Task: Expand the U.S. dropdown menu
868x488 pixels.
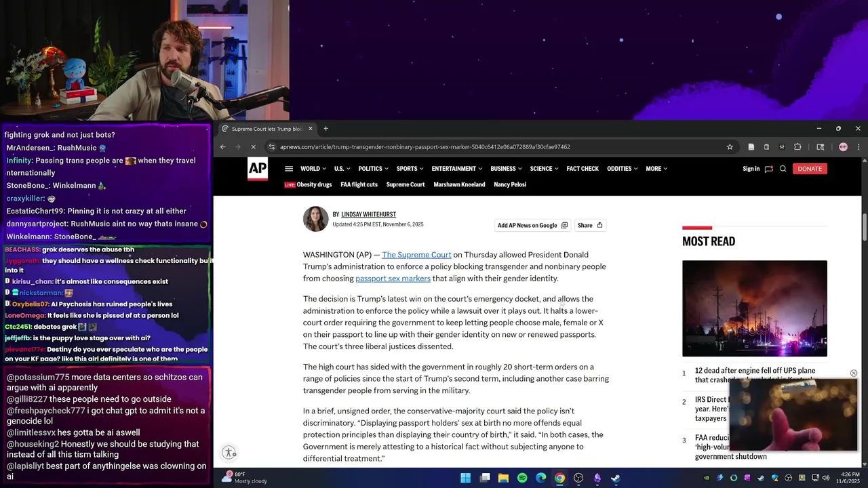Action: (342, 169)
